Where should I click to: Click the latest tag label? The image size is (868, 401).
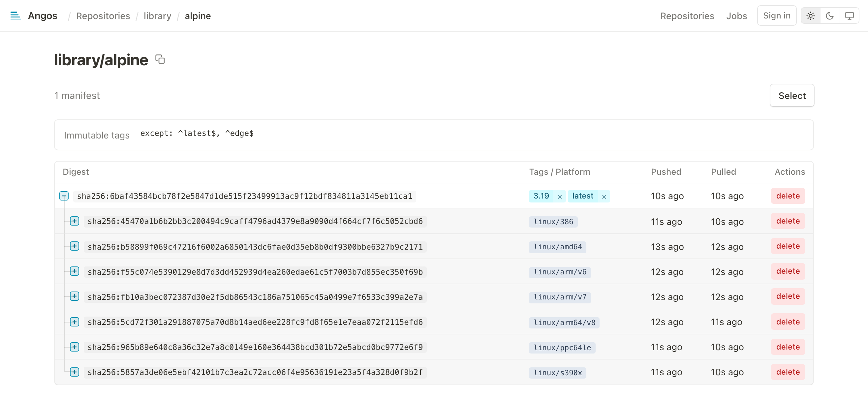pos(583,196)
